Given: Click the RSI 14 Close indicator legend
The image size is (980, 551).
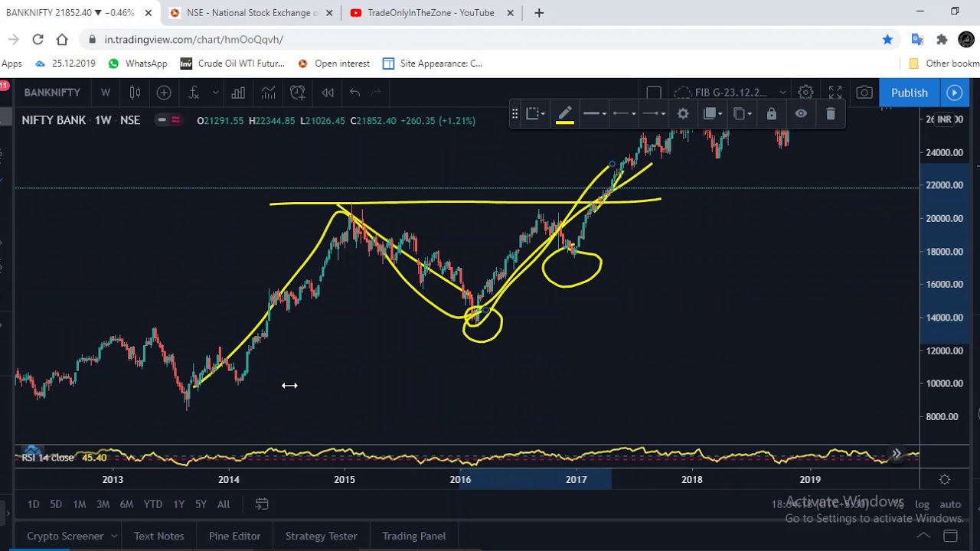Looking at the screenshot, I should (47, 458).
